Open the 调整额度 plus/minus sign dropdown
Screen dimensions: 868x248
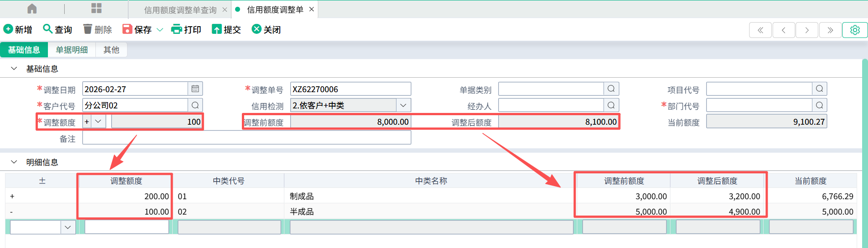(x=98, y=122)
